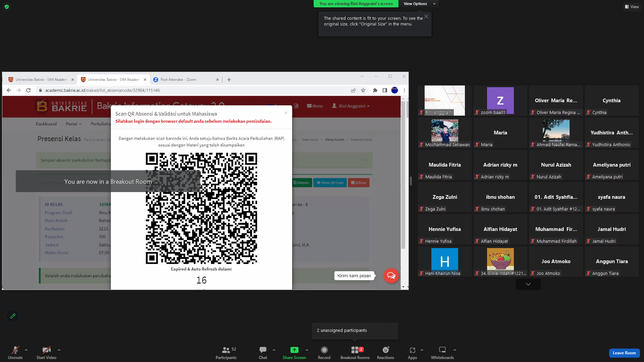Bookmark the page with star icon
644x362 pixels.
click(x=363, y=90)
